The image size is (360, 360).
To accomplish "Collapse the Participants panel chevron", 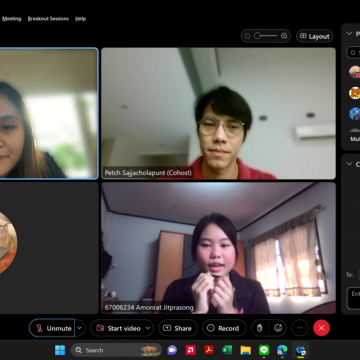I will (x=349, y=33).
